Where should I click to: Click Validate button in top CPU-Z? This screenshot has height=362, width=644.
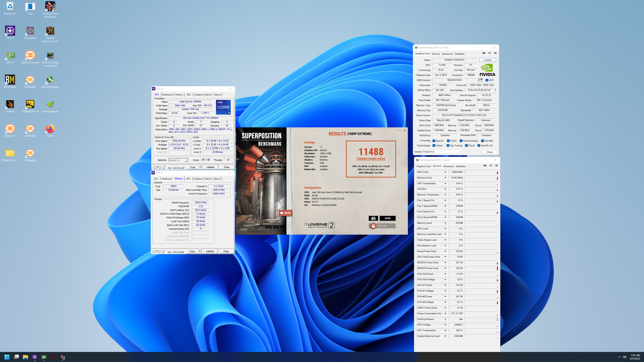coord(210,167)
